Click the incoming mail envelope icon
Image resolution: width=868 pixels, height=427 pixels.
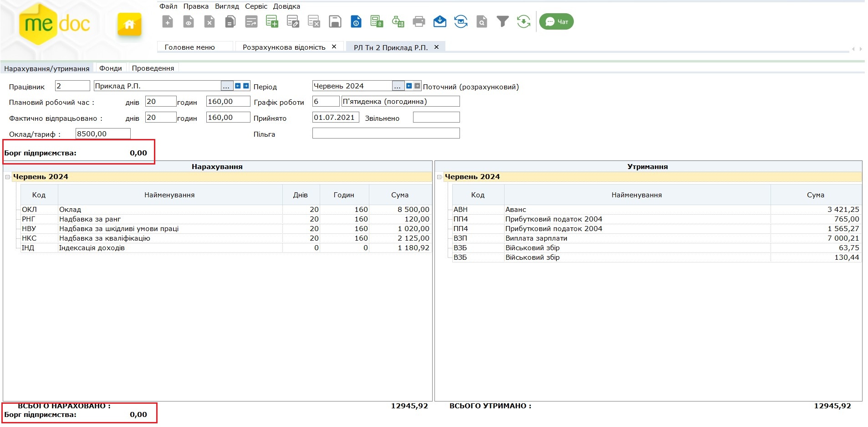tap(439, 21)
